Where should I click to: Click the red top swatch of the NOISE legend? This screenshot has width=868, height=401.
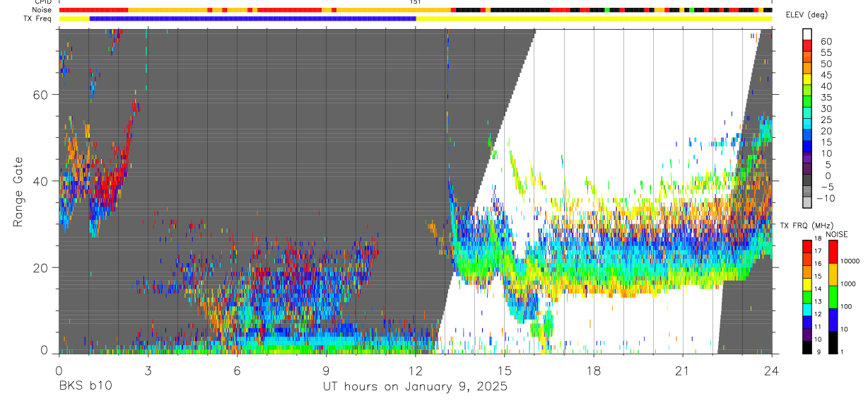coord(834,251)
